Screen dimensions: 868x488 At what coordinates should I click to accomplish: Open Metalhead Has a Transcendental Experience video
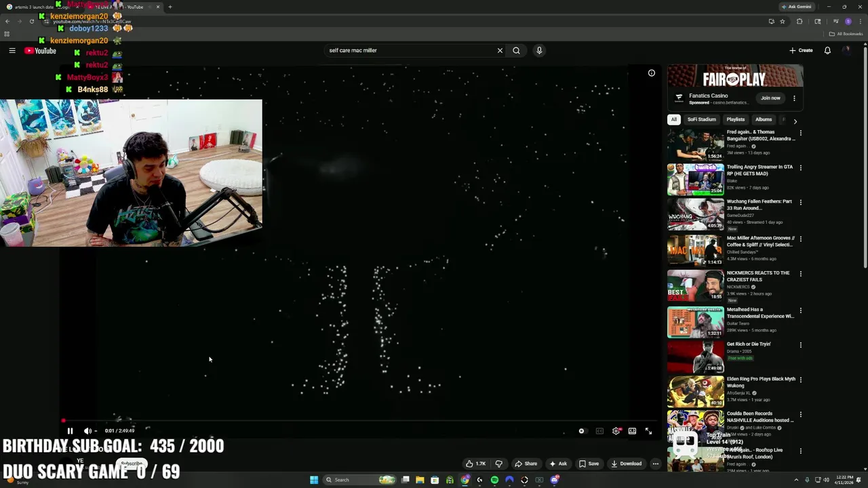(760, 312)
